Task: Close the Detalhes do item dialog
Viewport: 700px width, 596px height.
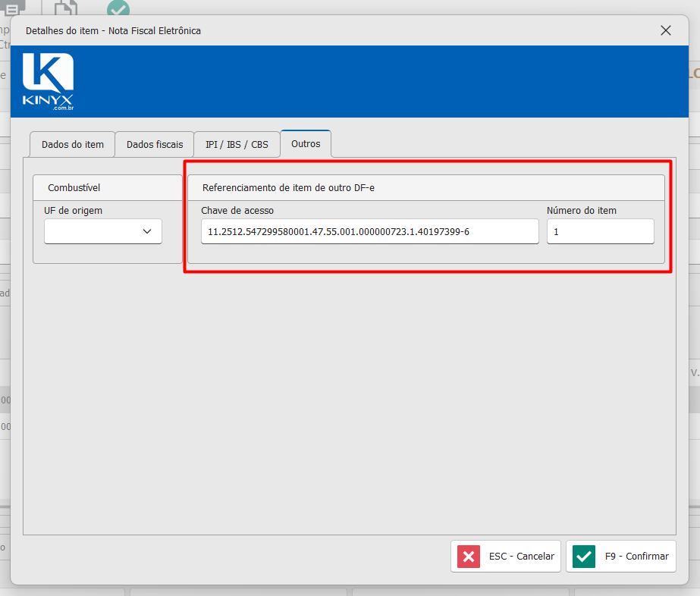Action: click(666, 30)
